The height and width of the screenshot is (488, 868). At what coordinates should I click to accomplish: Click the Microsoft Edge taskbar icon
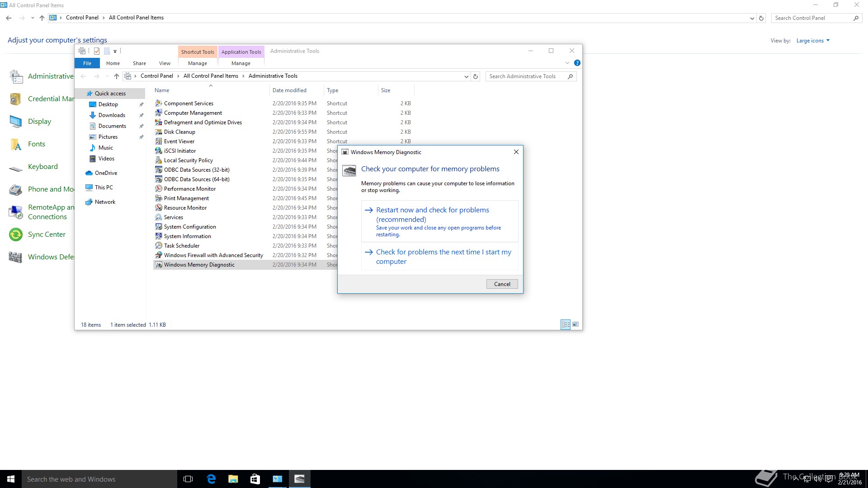tap(211, 479)
